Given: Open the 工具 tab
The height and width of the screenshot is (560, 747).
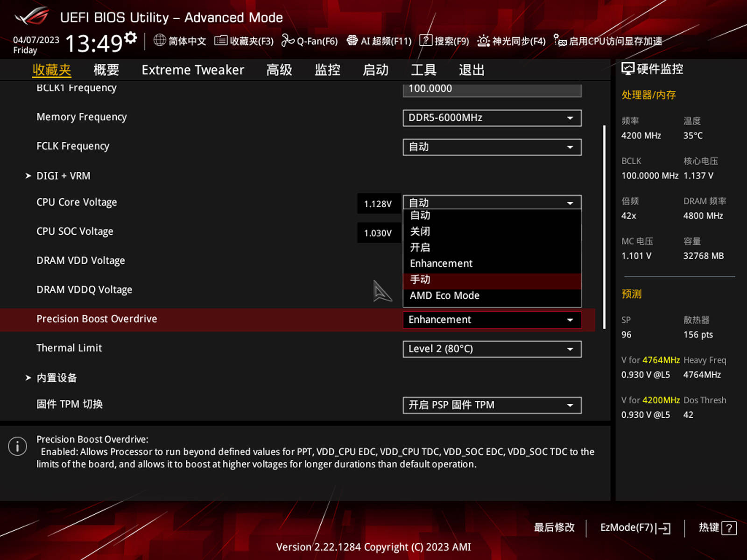Looking at the screenshot, I should coord(423,70).
